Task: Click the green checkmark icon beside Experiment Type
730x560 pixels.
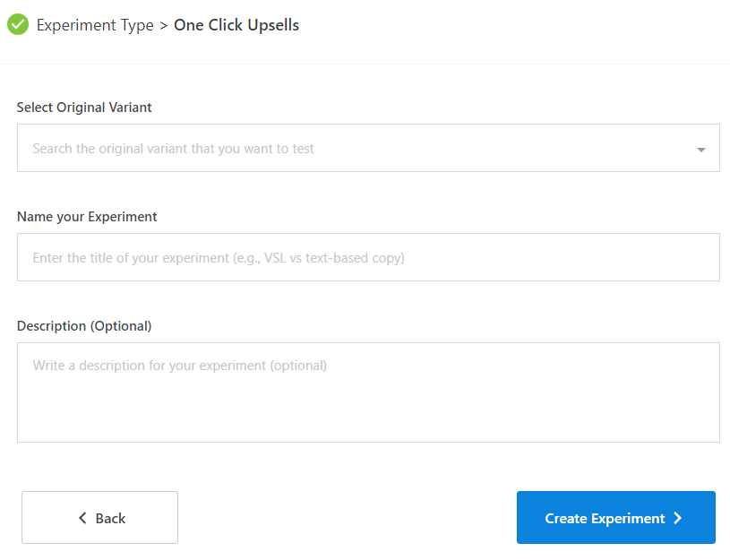Action: (x=18, y=24)
